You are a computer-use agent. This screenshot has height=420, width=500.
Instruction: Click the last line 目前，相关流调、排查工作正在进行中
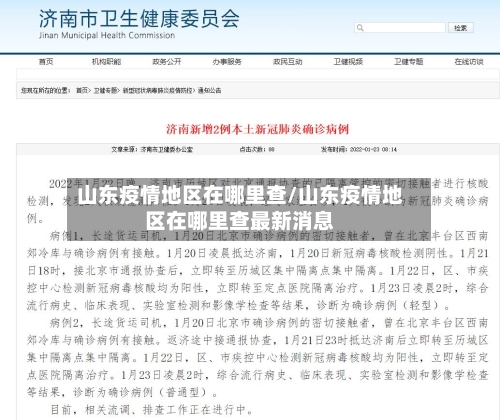point(152,410)
